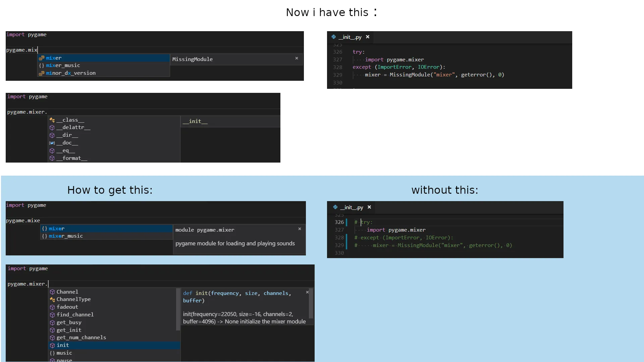The image size is (644, 362).
Task: Click module braces icon next to music
Action: click(52, 353)
